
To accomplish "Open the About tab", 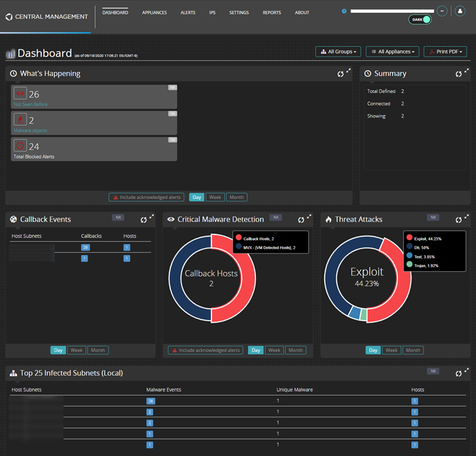I will (x=302, y=13).
